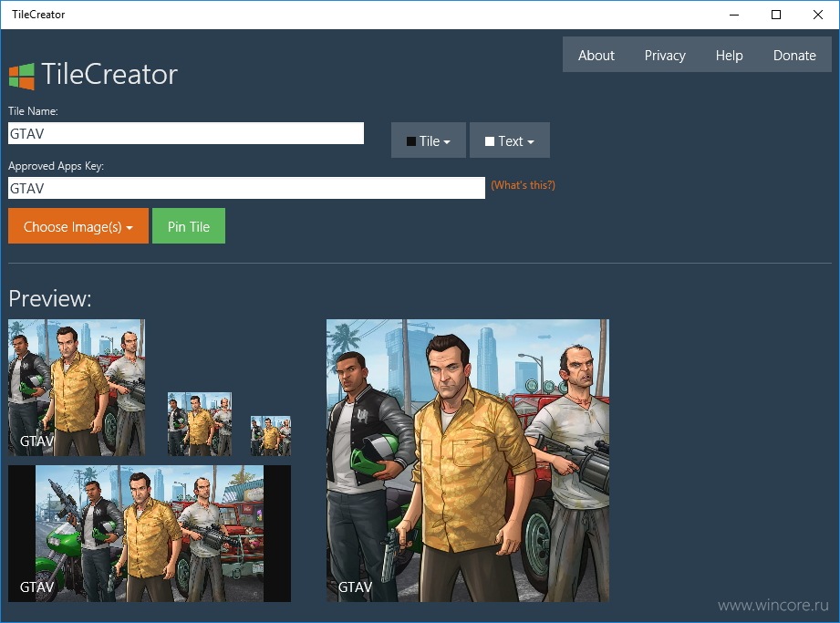
Task: Click the TileCreator title text in header
Action: (109, 74)
